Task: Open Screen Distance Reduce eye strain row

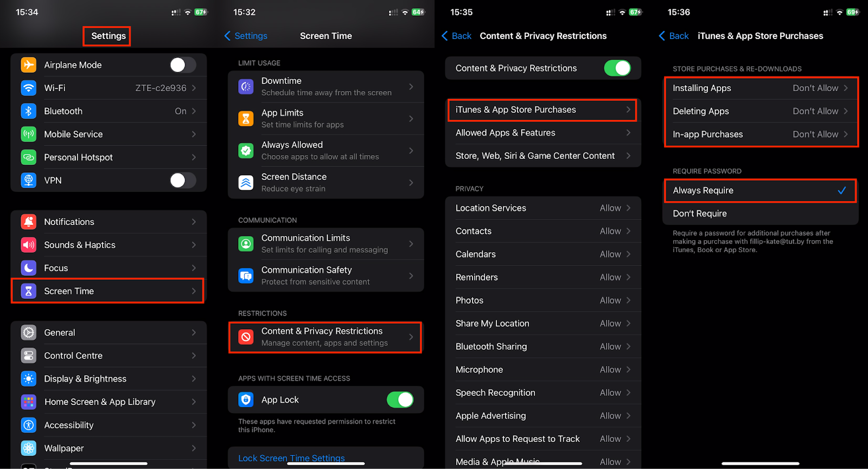Action: pyautogui.click(x=325, y=183)
